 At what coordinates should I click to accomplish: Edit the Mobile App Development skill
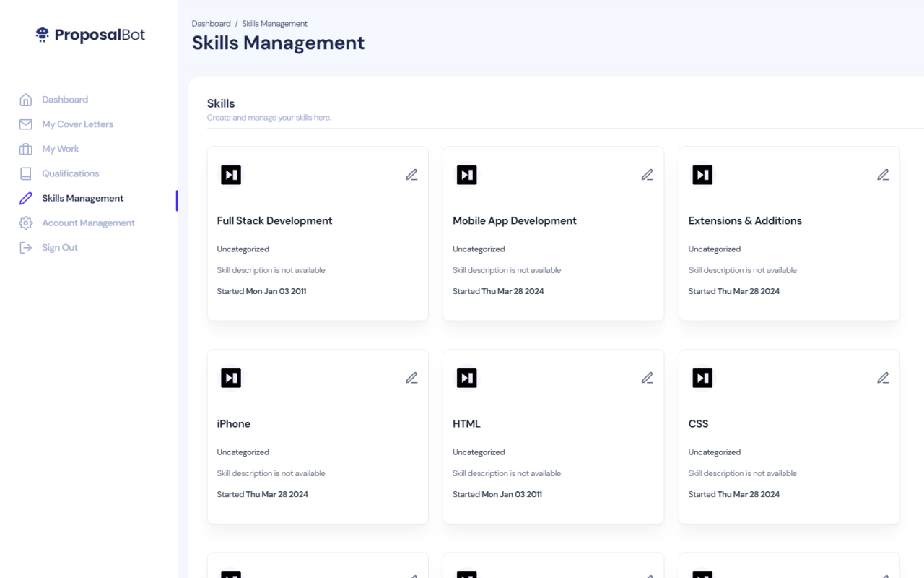(648, 175)
